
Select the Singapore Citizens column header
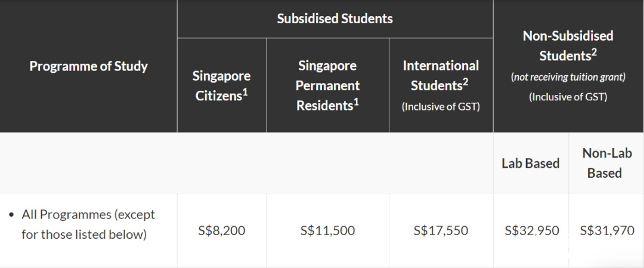coord(221,85)
